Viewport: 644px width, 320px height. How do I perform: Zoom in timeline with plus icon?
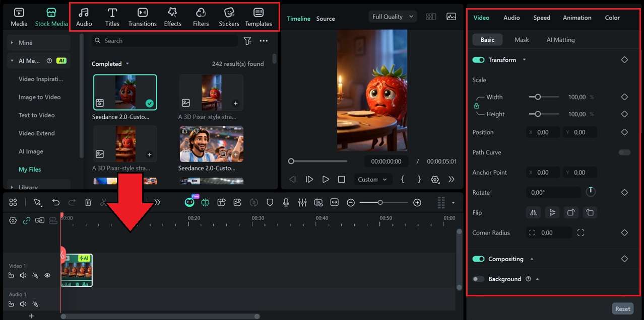[x=417, y=202]
